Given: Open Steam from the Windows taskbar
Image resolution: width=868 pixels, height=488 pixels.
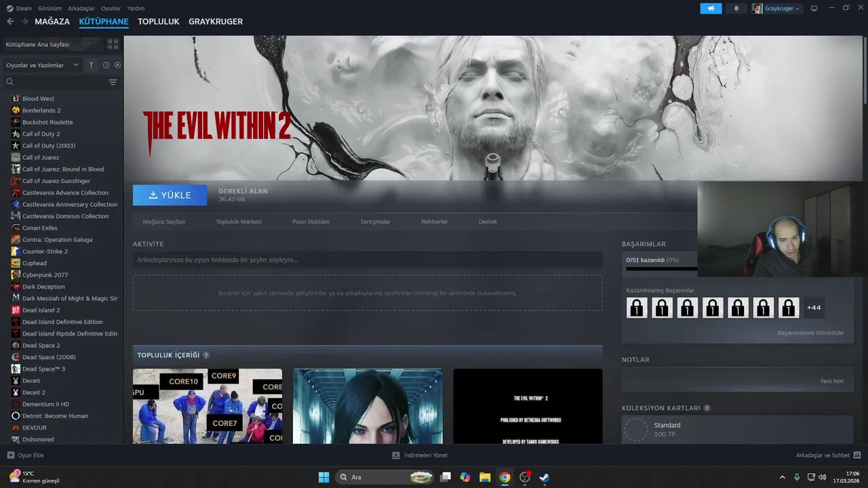Looking at the screenshot, I should click(x=544, y=477).
